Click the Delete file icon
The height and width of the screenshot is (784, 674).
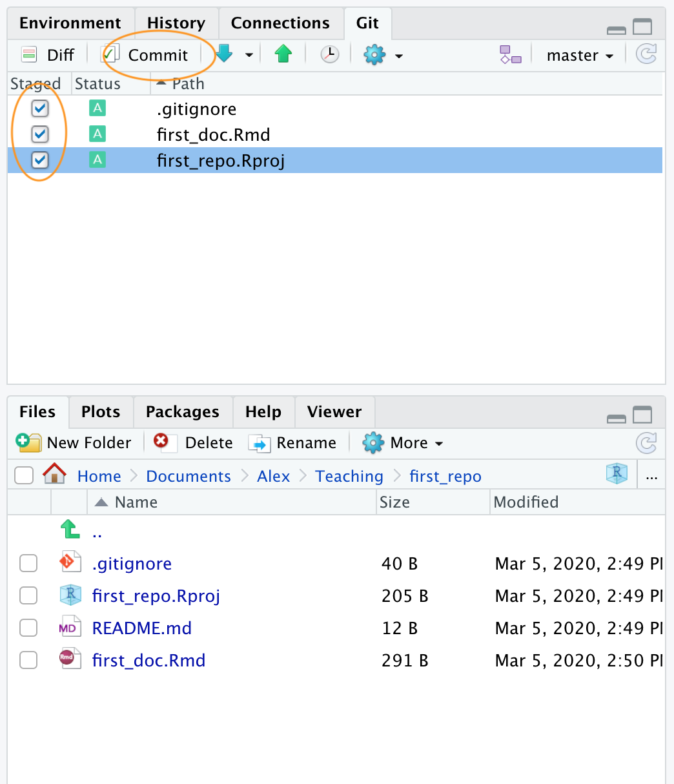pos(161,442)
